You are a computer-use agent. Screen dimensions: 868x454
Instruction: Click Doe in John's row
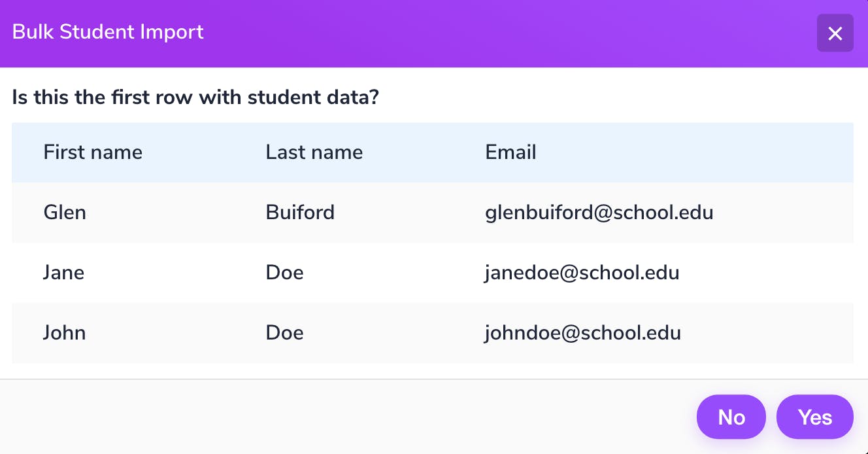(x=284, y=333)
